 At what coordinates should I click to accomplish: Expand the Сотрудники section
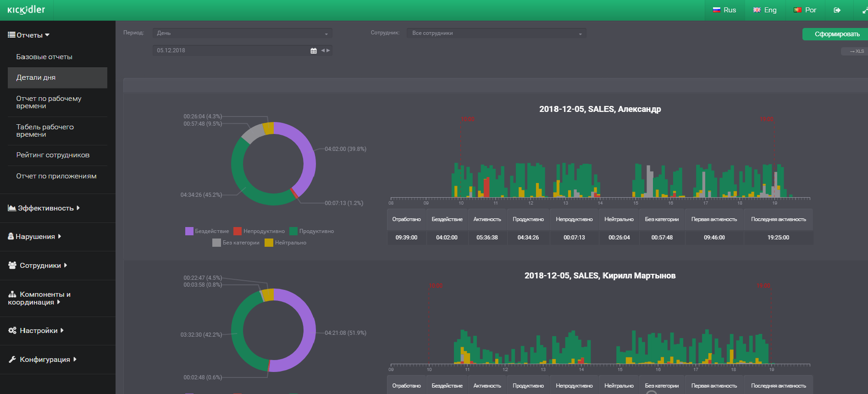pos(66,265)
